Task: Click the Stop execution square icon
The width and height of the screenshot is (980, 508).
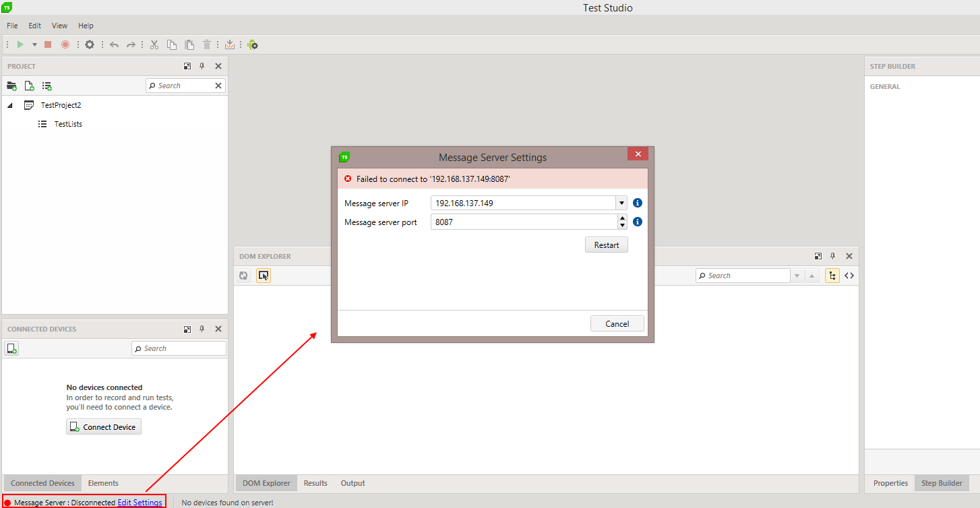Action: click(x=48, y=44)
